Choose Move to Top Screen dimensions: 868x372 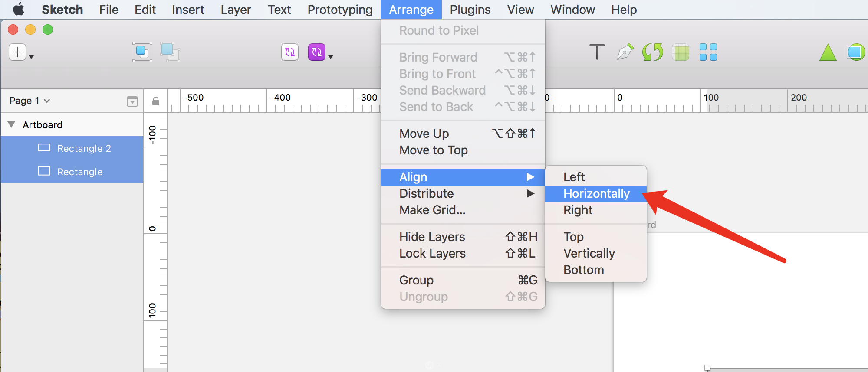(463, 150)
